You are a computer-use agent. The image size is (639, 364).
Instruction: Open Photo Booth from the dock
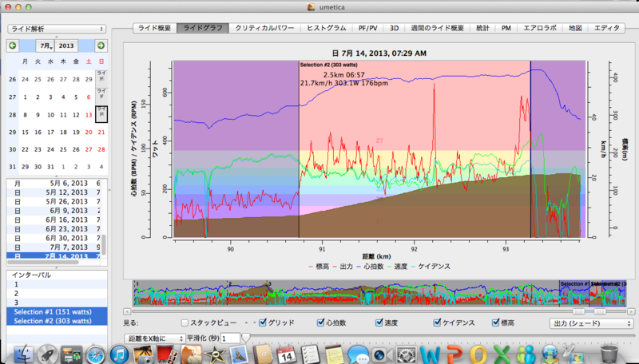point(167,354)
